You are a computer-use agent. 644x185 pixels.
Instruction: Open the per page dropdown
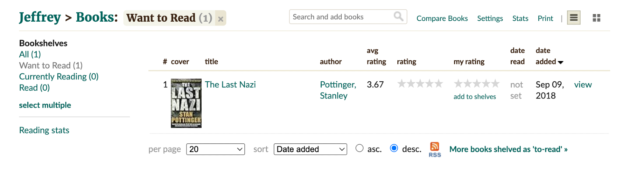click(215, 149)
